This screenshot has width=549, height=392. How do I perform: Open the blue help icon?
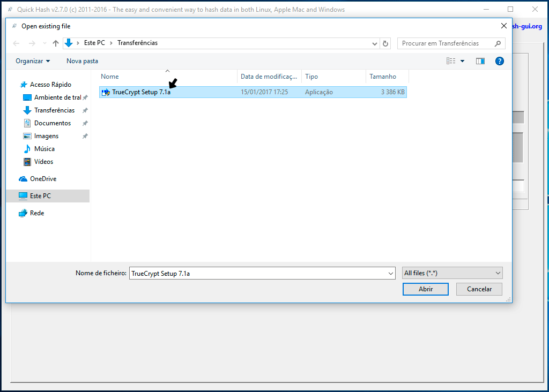(x=500, y=61)
